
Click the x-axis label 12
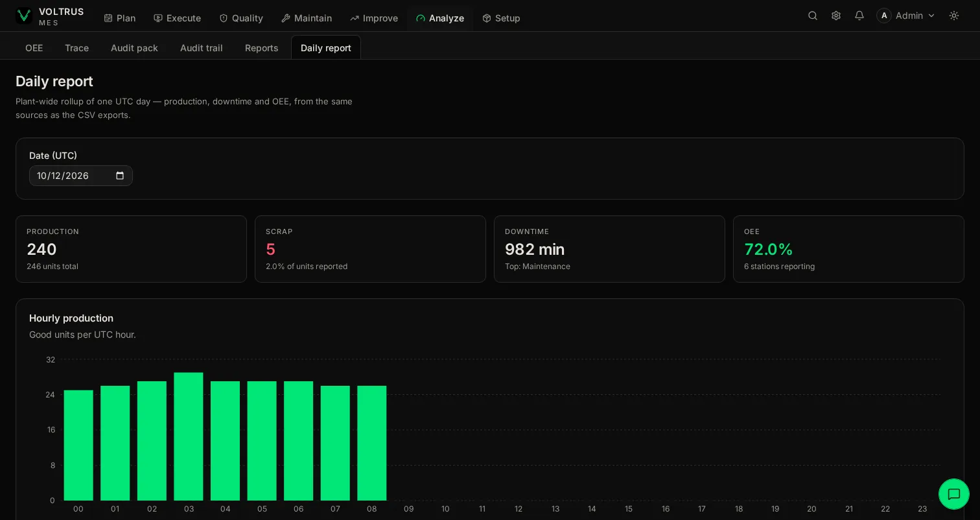pos(519,509)
